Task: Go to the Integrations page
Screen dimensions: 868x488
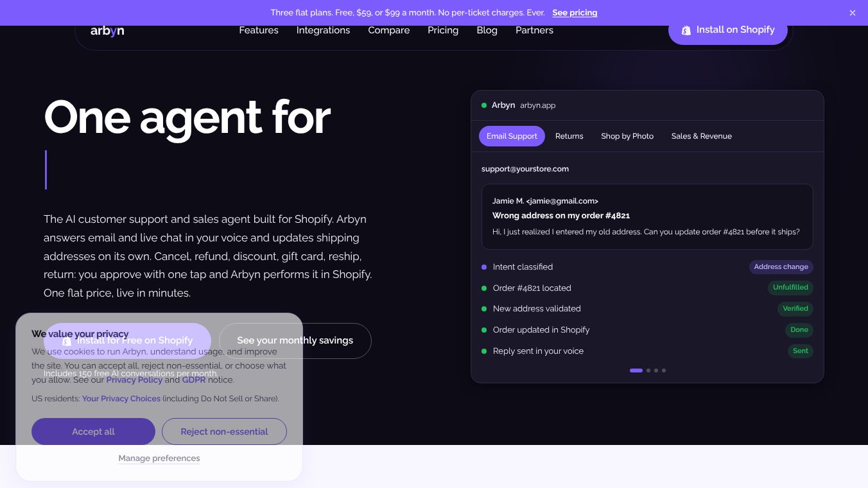Action: (x=323, y=30)
